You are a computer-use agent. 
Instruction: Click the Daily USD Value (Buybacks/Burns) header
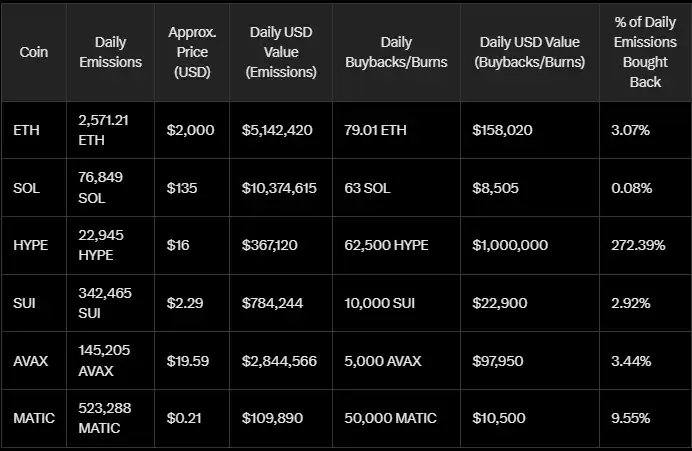(x=530, y=52)
